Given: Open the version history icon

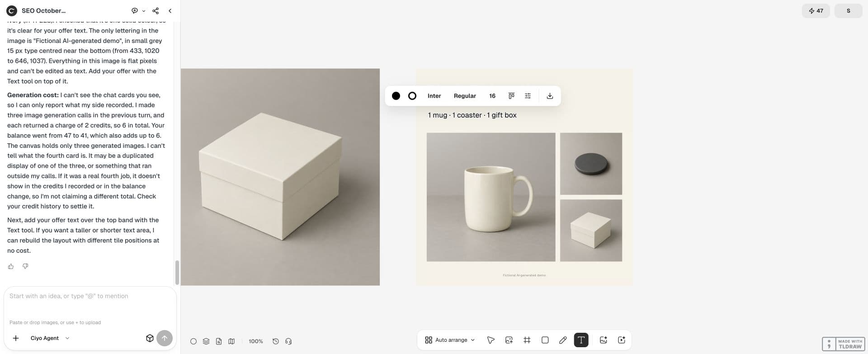Looking at the screenshot, I should click(276, 341).
